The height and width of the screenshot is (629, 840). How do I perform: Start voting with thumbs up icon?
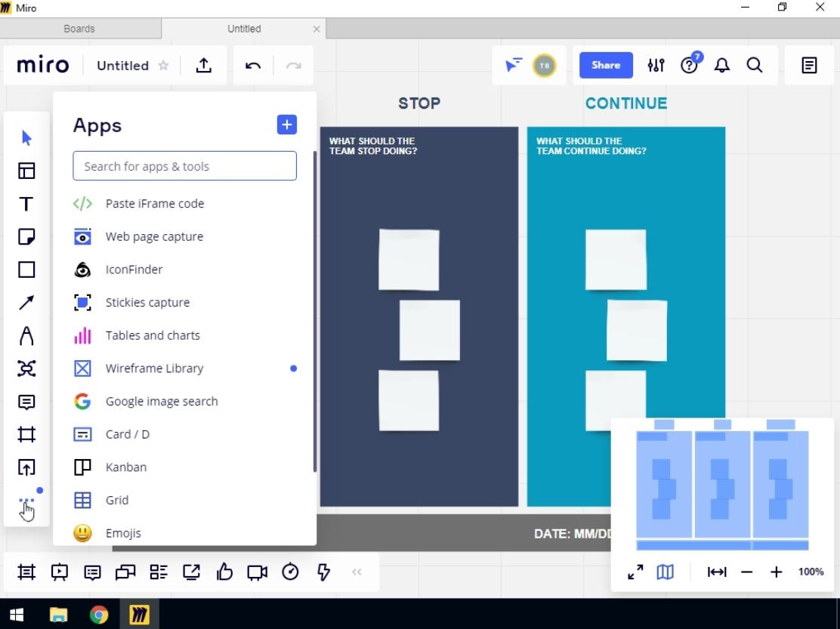click(224, 572)
